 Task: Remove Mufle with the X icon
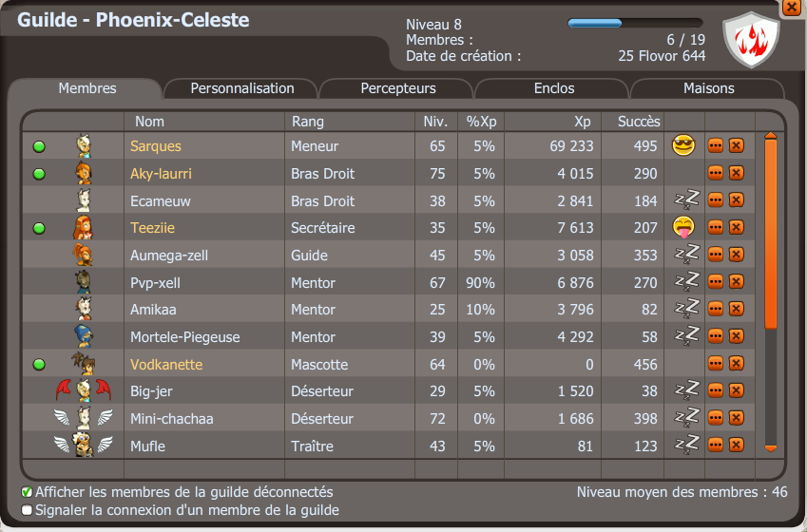736,446
